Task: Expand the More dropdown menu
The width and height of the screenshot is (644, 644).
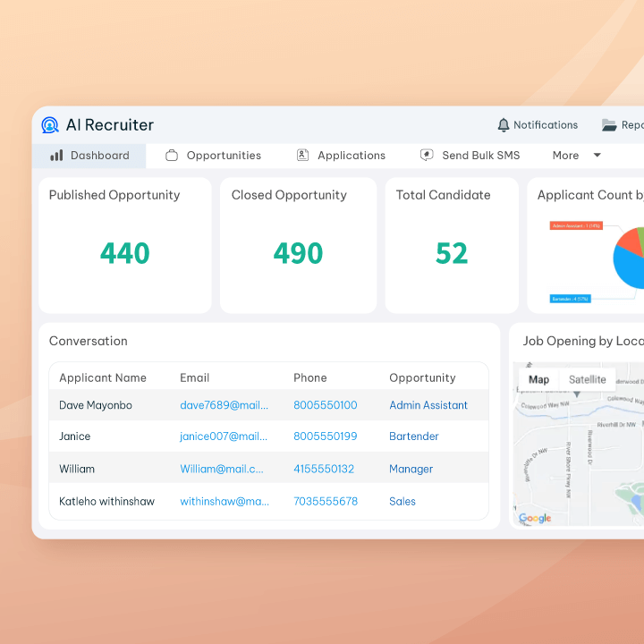Action: [576, 156]
